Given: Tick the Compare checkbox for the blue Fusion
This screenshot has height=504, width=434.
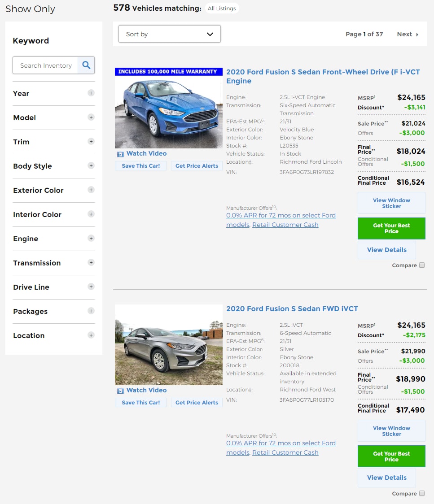Looking at the screenshot, I should pos(422,265).
